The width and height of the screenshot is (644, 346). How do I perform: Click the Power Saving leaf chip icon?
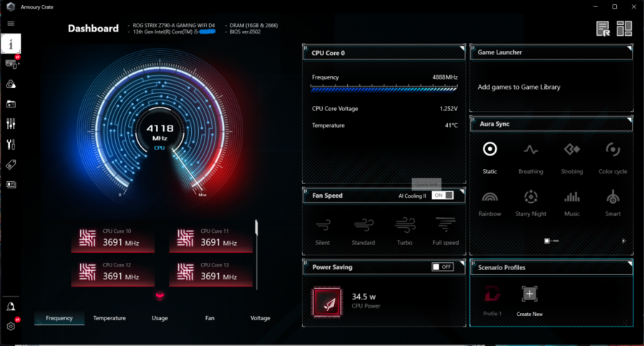pos(327,302)
